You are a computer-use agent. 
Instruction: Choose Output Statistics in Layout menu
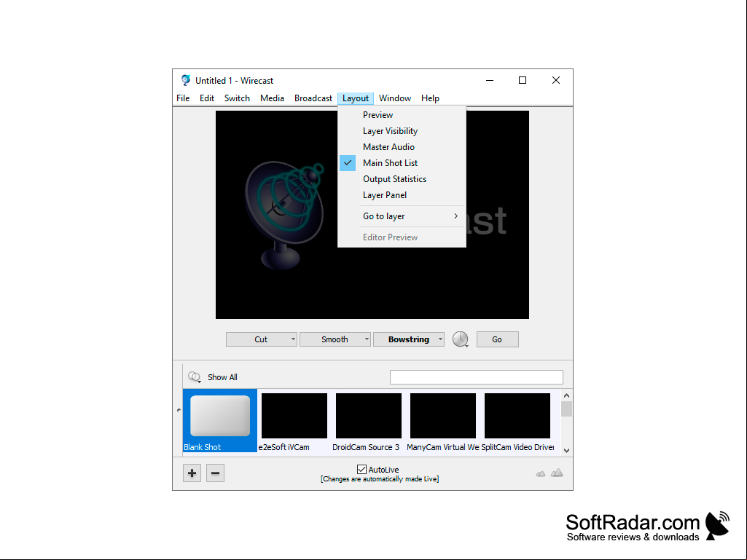pos(402,179)
